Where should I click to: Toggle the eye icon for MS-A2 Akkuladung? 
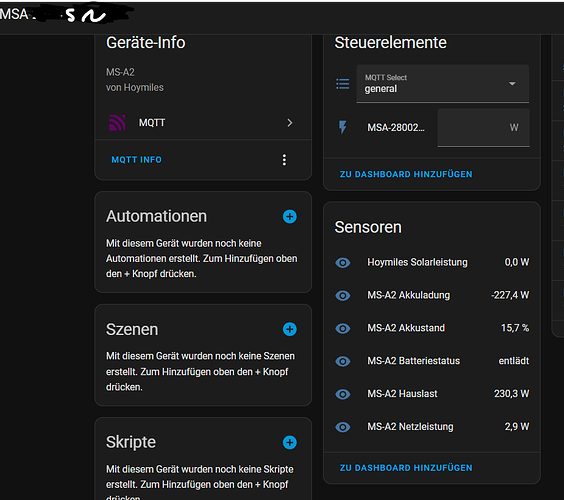(343, 296)
